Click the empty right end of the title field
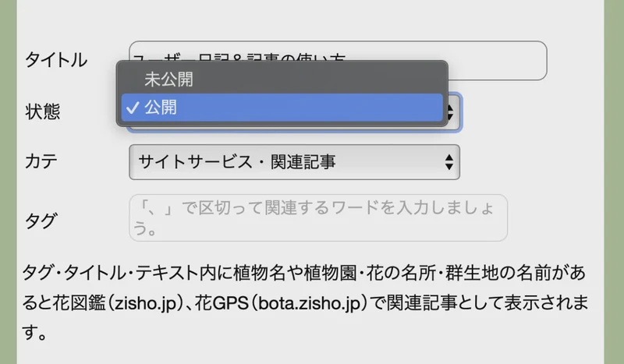 498,61
